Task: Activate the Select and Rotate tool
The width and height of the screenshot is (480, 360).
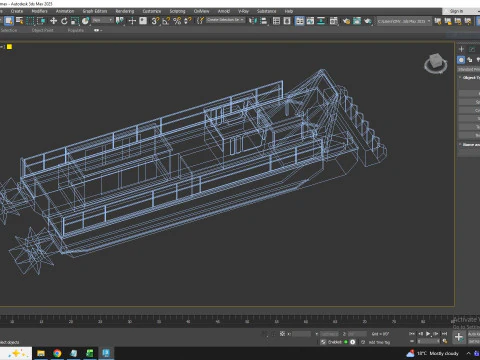Action: pos(64,21)
